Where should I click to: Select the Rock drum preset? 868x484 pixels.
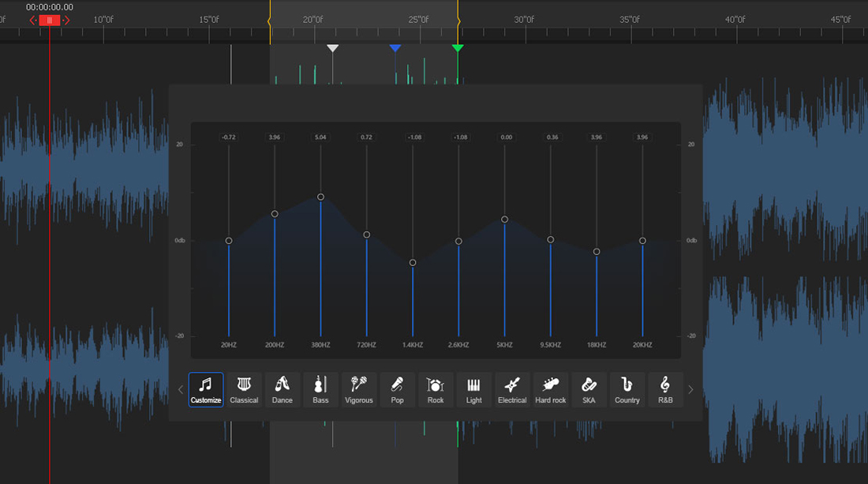(x=436, y=388)
